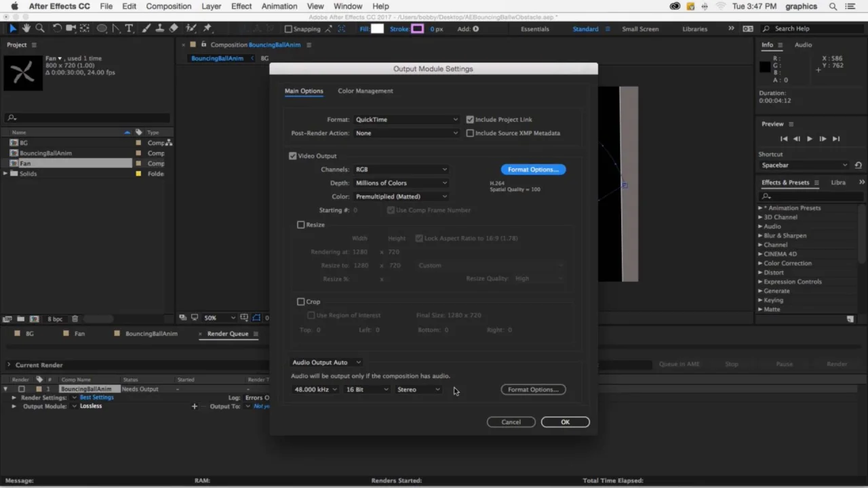Select the Clone Stamp tool
The width and height of the screenshot is (868, 488).
160,28
